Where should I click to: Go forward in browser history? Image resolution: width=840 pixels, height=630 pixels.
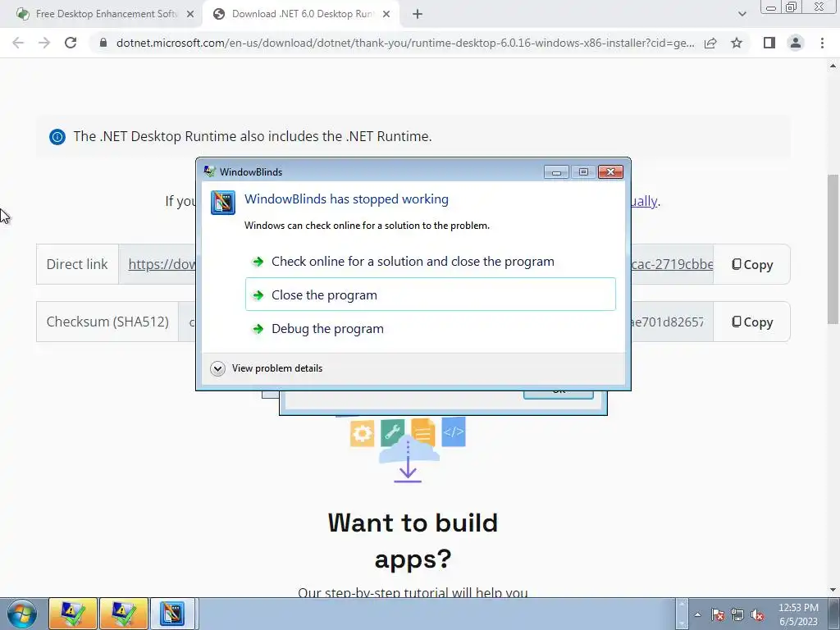coord(44,43)
